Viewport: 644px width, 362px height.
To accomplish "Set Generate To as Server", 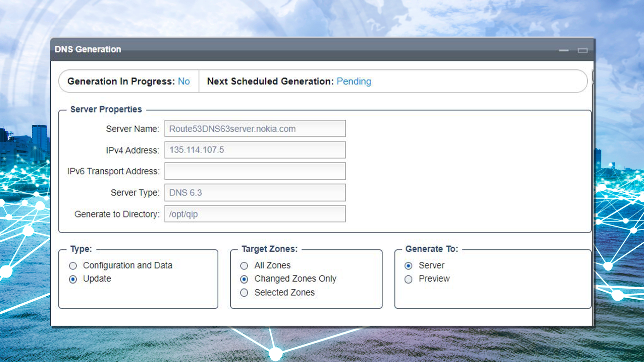I will (408, 266).
